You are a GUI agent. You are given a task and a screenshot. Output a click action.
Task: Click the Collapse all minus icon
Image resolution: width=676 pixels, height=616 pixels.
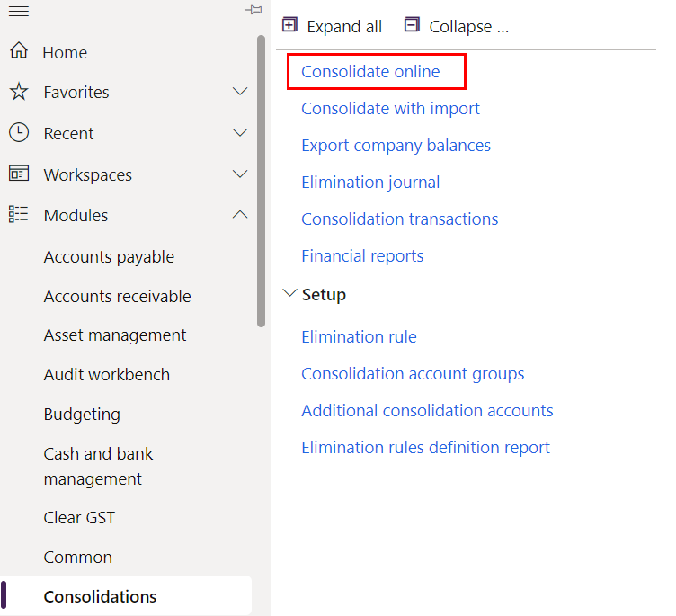[412, 24]
